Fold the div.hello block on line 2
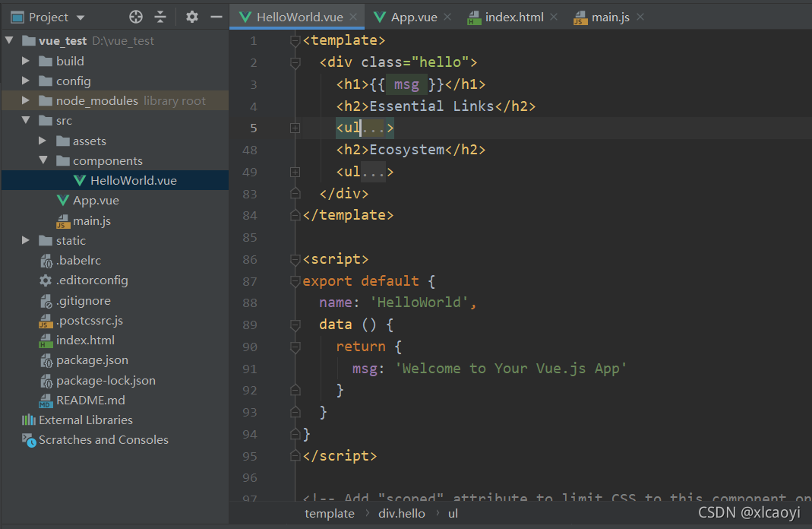The width and height of the screenshot is (812, 529). pos(295,62)
